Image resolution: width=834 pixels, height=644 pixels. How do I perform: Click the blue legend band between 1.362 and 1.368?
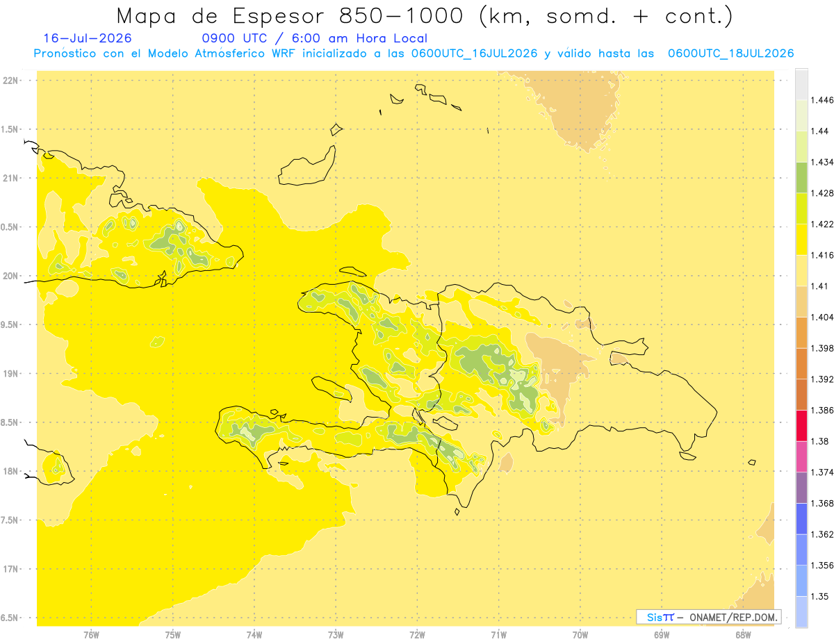click(801, 519)
